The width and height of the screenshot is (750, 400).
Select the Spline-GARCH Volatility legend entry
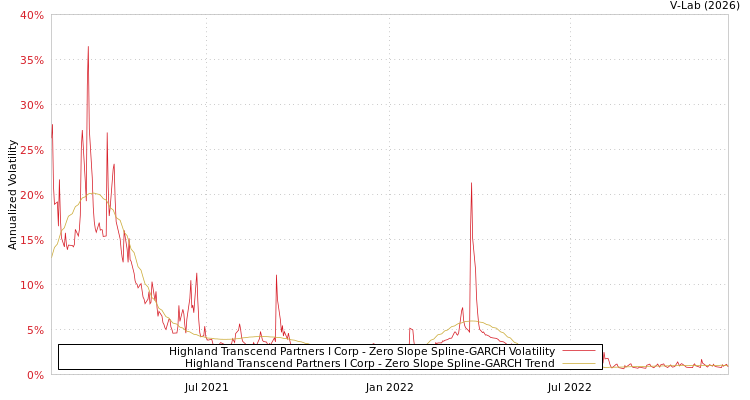362,351
